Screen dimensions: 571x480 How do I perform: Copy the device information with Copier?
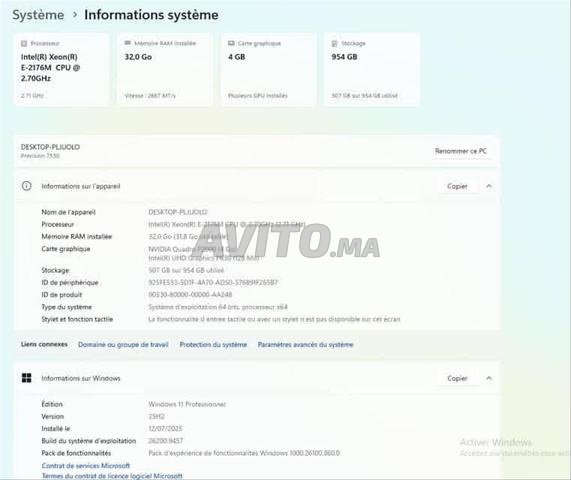(x=457, y=186)
